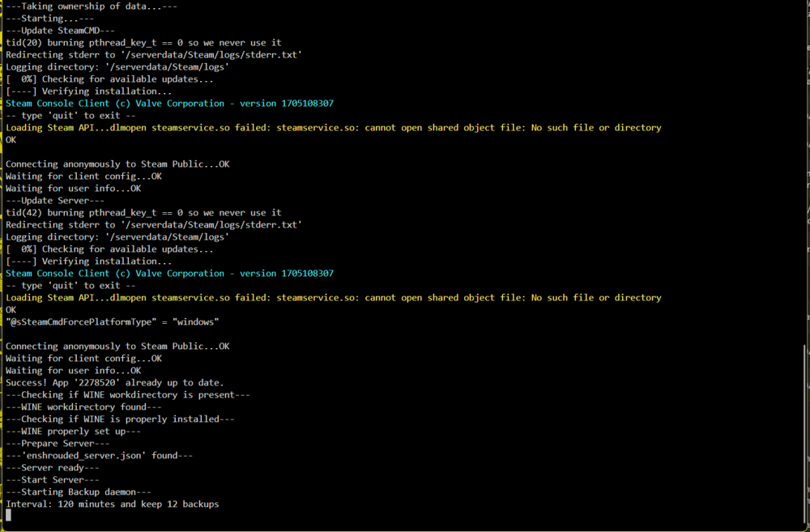This screenshot has width=810, height=532.
Task: Click the blinking terminal cursor block
Action: 8,515
